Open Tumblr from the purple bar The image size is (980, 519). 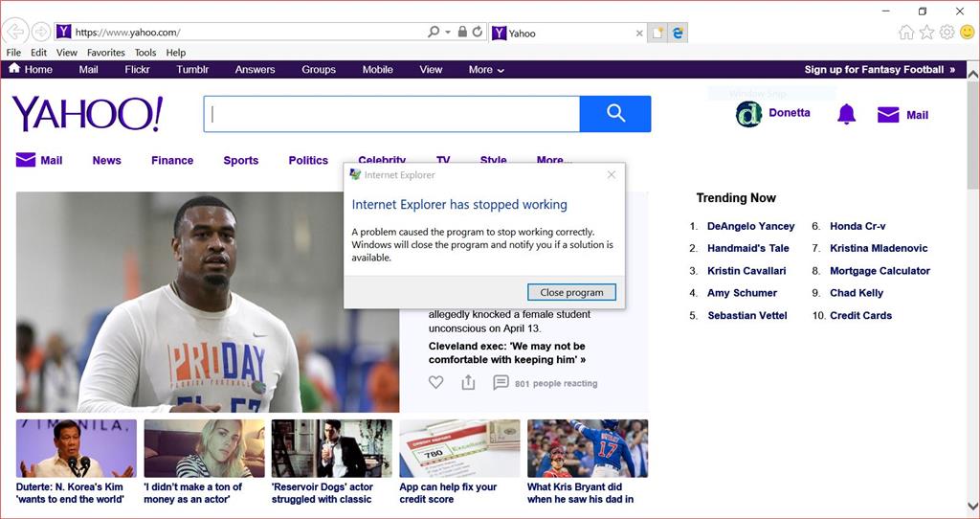[192, 69]
